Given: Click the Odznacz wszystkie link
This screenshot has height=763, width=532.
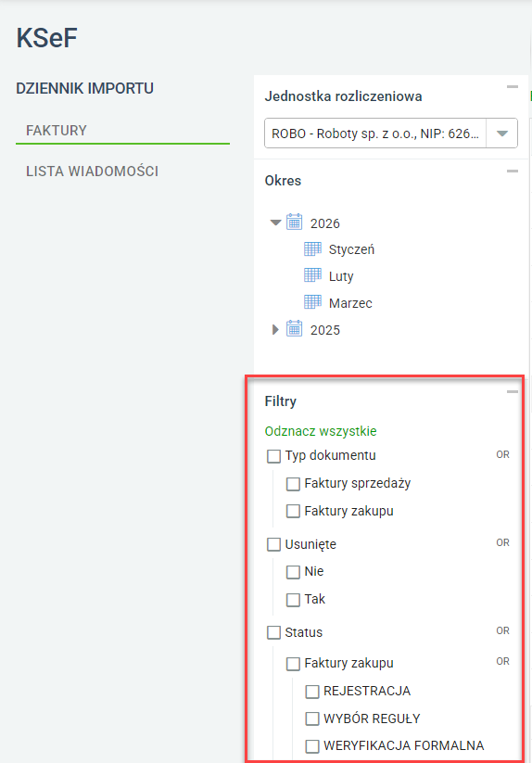Looking at the screenshot, I should (321, 431).
